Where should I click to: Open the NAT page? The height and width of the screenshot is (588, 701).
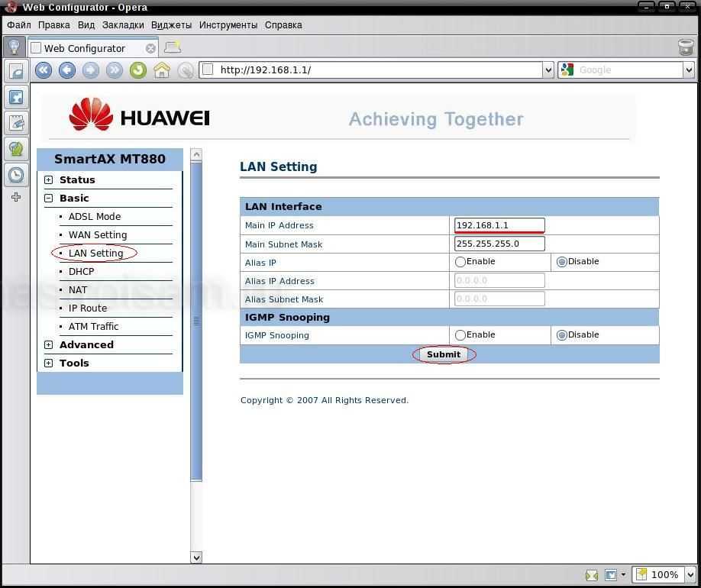78,290
